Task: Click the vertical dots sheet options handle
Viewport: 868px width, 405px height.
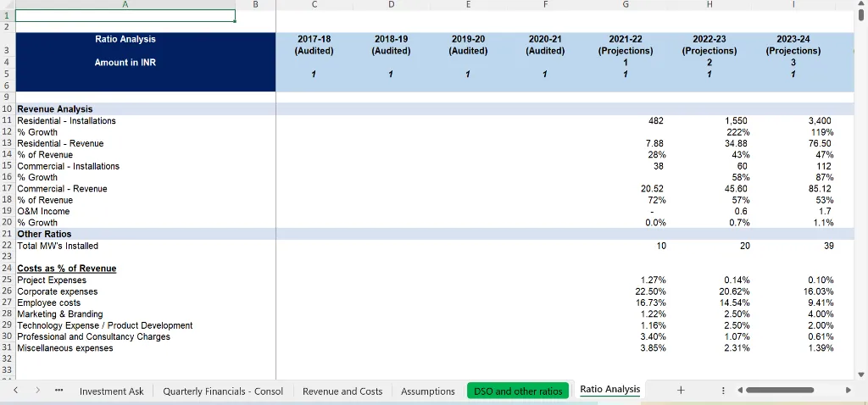Action: click(722, 391)
